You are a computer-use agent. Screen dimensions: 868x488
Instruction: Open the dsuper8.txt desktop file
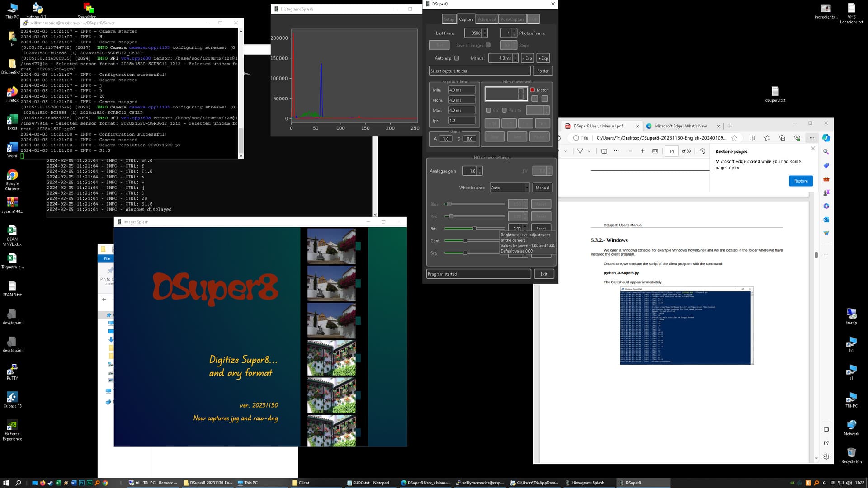click(x=775, y=94)
